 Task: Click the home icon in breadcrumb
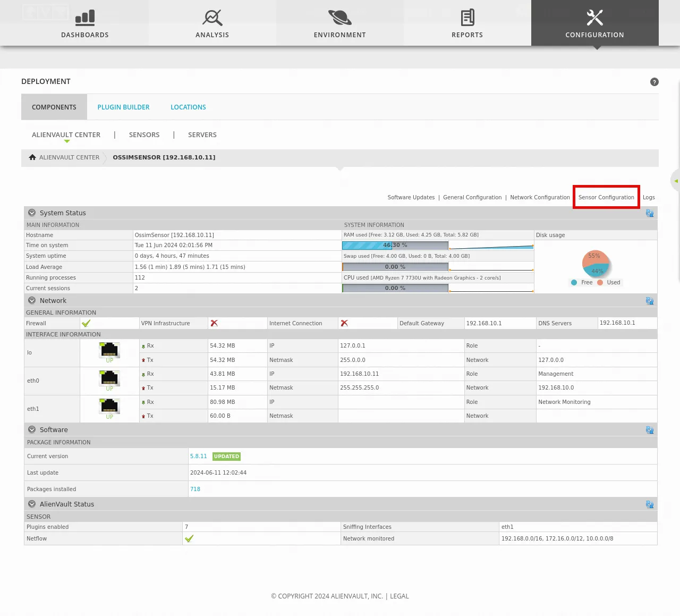point(32,157)
